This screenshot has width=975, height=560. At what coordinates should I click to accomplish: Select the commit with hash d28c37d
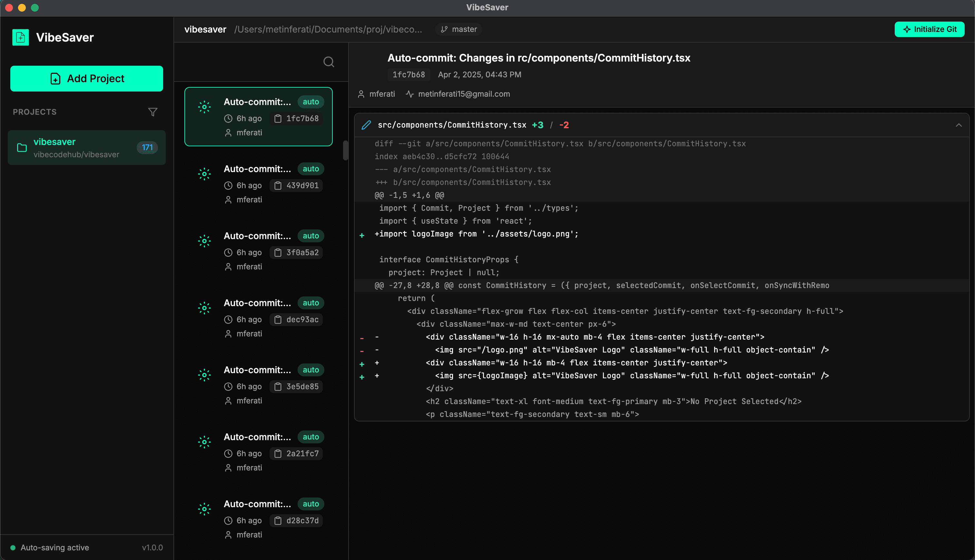[x=259, y=518]
